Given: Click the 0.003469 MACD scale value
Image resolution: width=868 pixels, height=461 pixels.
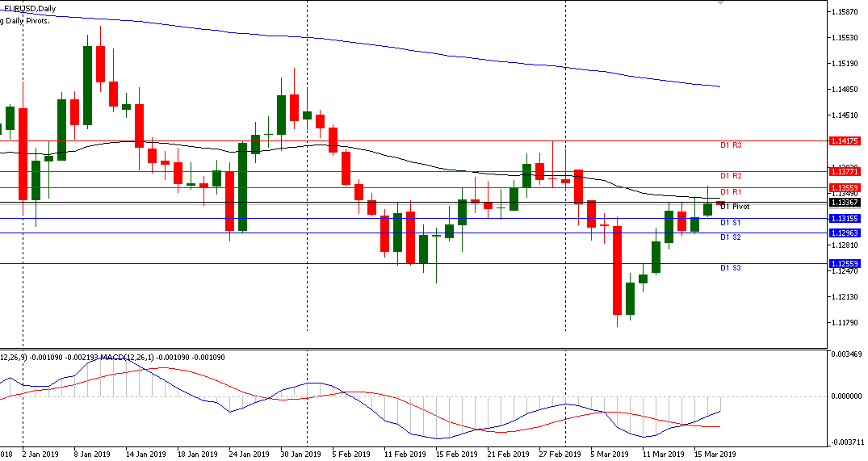Looking at the screenshot, I should (845, 354).
